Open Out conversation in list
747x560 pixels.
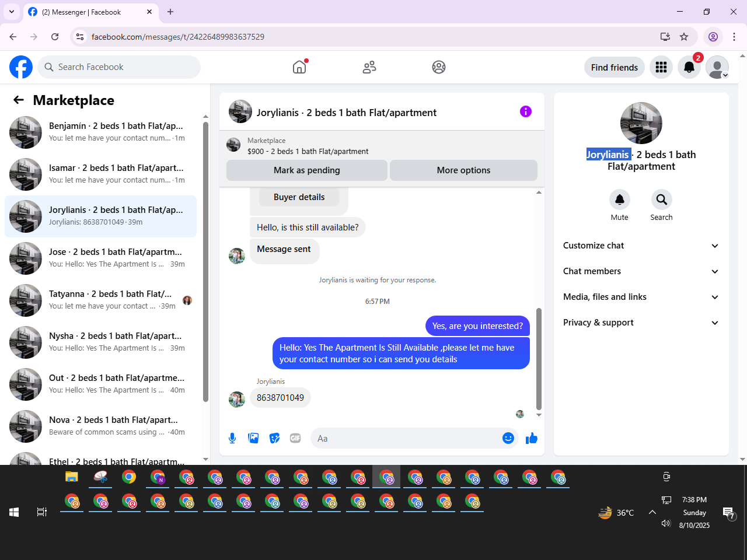click(100, 384)
